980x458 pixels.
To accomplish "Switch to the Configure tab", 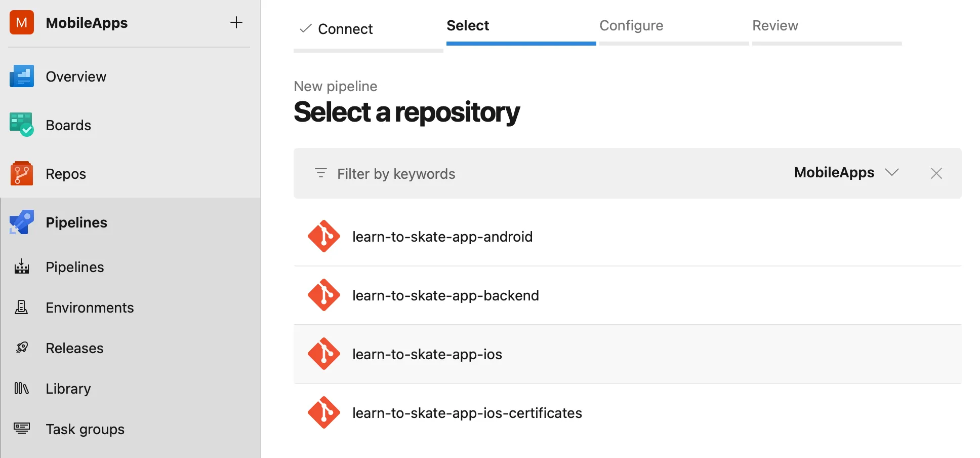I will point(631,25).
